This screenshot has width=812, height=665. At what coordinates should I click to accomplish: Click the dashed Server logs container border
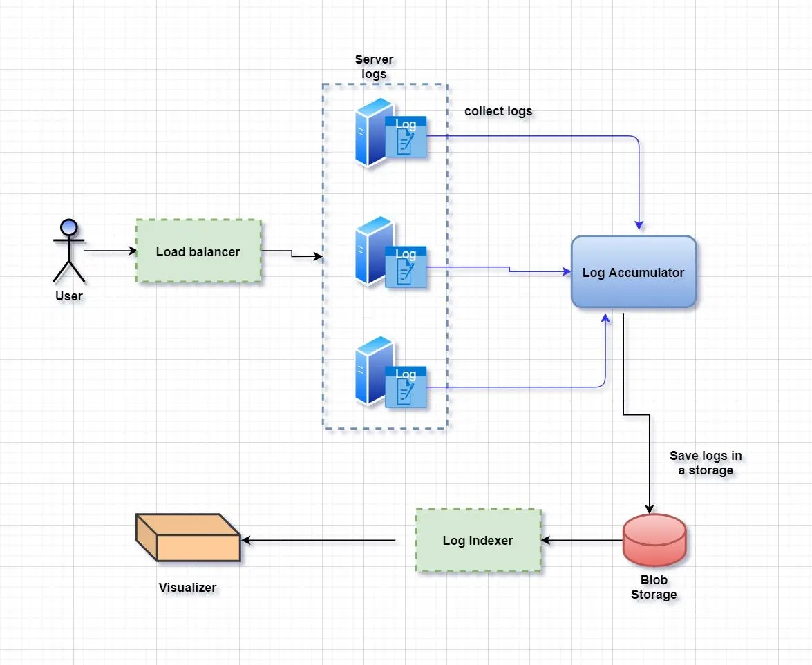323,256
